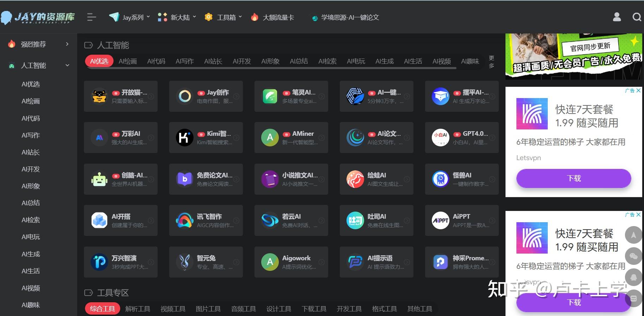Close the second 快连 advertisement
Screen dimensions: 644x316
(638, 214)
